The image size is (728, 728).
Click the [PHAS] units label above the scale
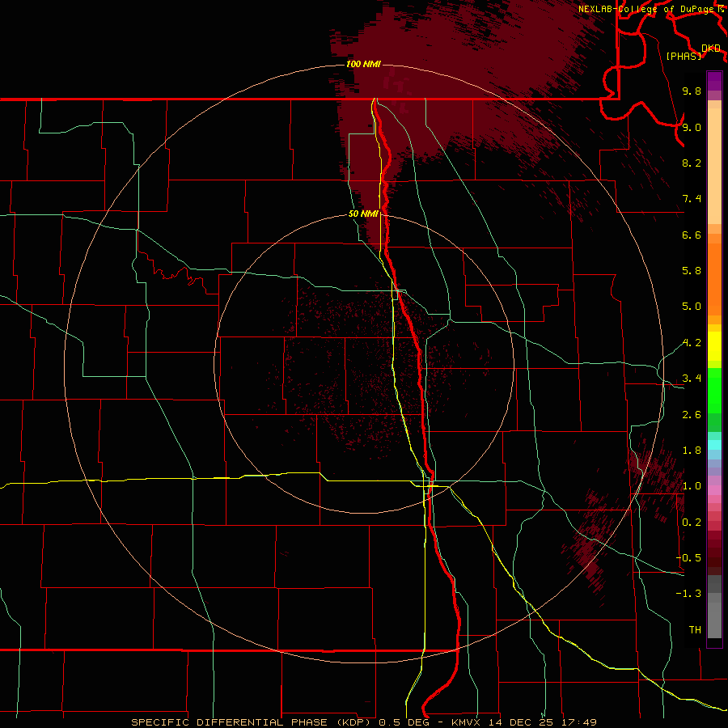[684, 56]
